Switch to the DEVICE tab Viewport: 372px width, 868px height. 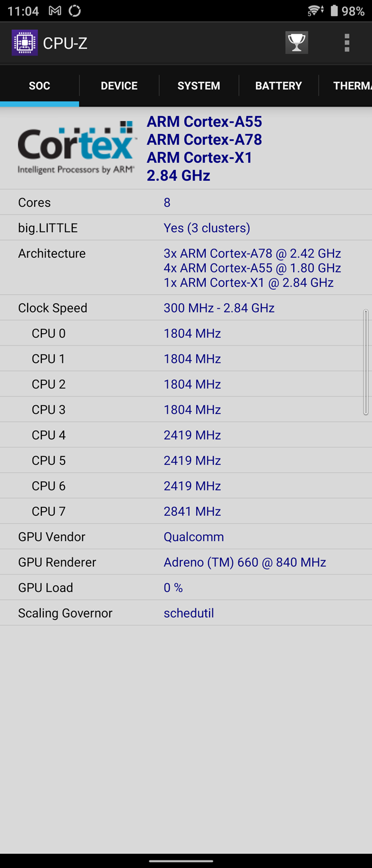(119, 86)
